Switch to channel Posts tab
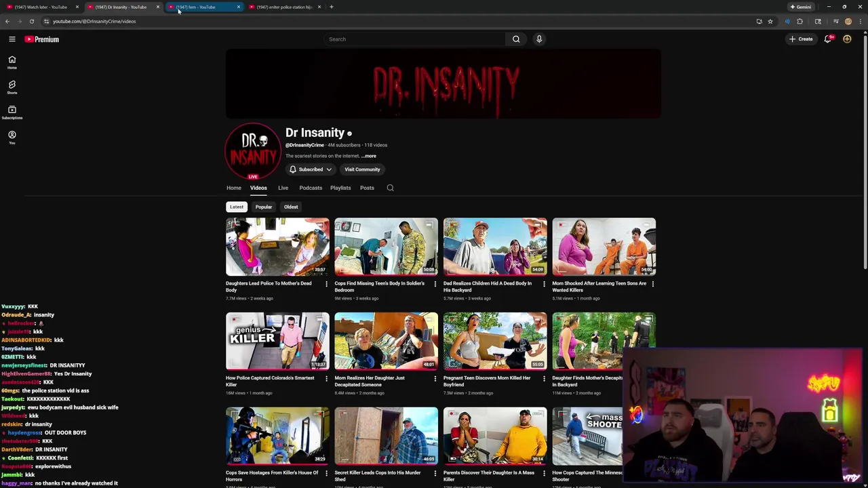 367,188
